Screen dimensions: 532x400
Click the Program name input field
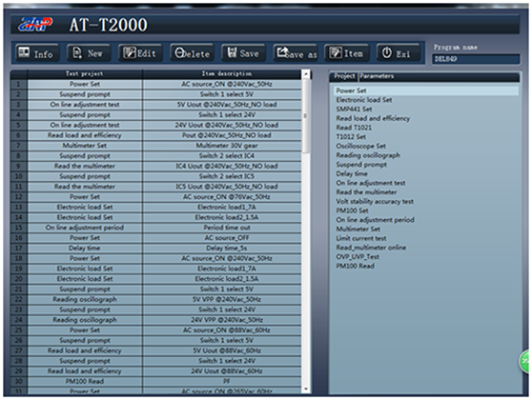476,59
